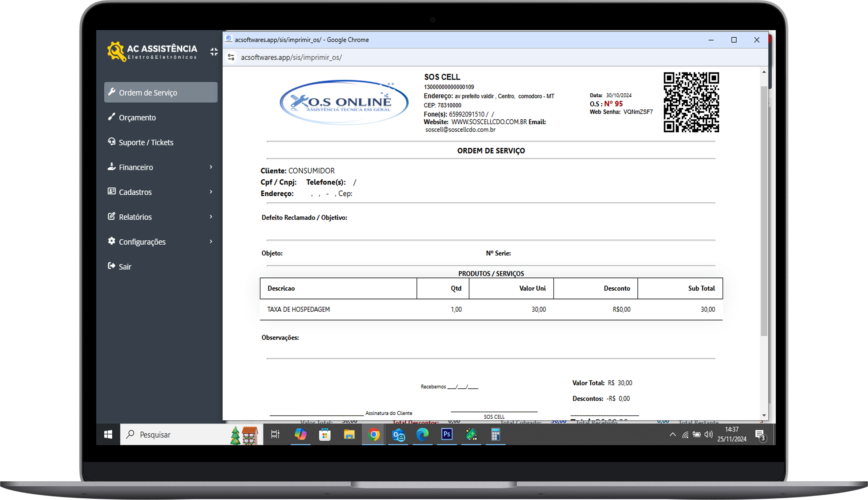Click the Configurações gear icon
The height and width of the screenshot is (500, 868).
(x=112, y=241)
